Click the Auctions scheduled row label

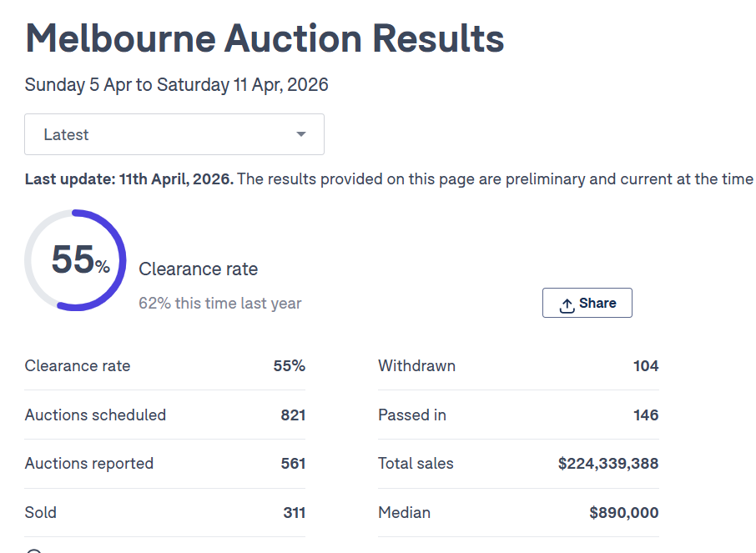click(x=95, y=415)
